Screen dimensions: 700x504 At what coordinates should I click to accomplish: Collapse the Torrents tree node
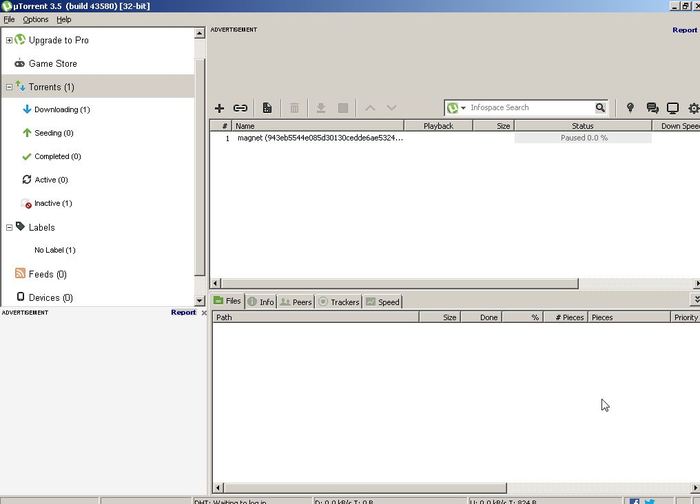[9, 87]
